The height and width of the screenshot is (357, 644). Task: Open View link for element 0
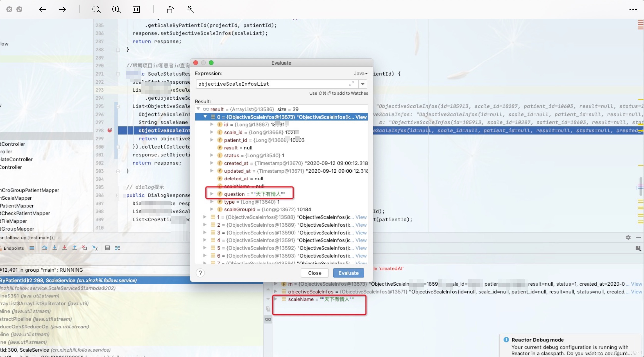click(x=361, y=117)
